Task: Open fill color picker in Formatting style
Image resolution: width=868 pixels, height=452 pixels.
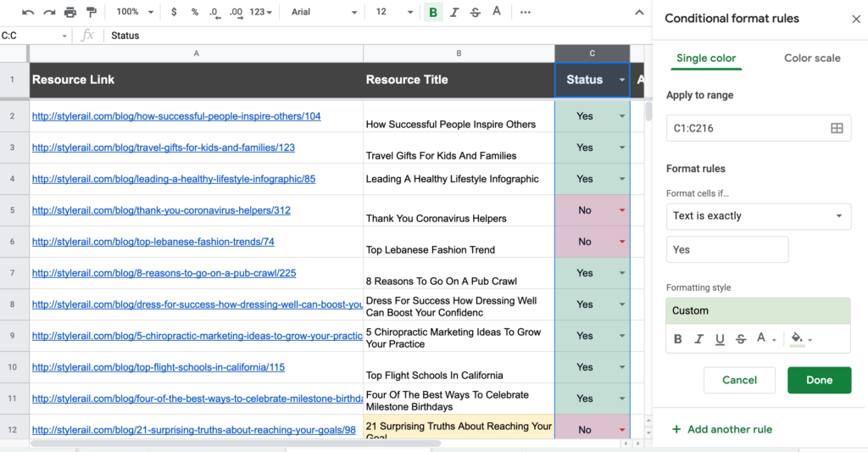Action: tap(800, 338)
